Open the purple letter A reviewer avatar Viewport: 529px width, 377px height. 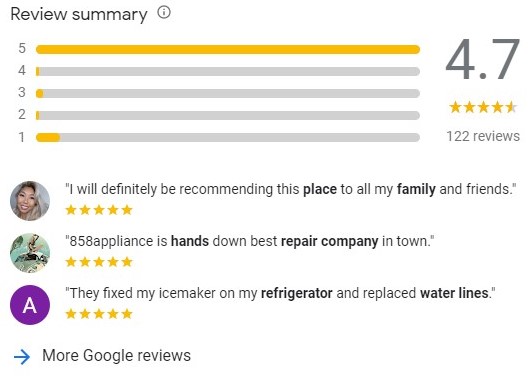tap(30, 305)
